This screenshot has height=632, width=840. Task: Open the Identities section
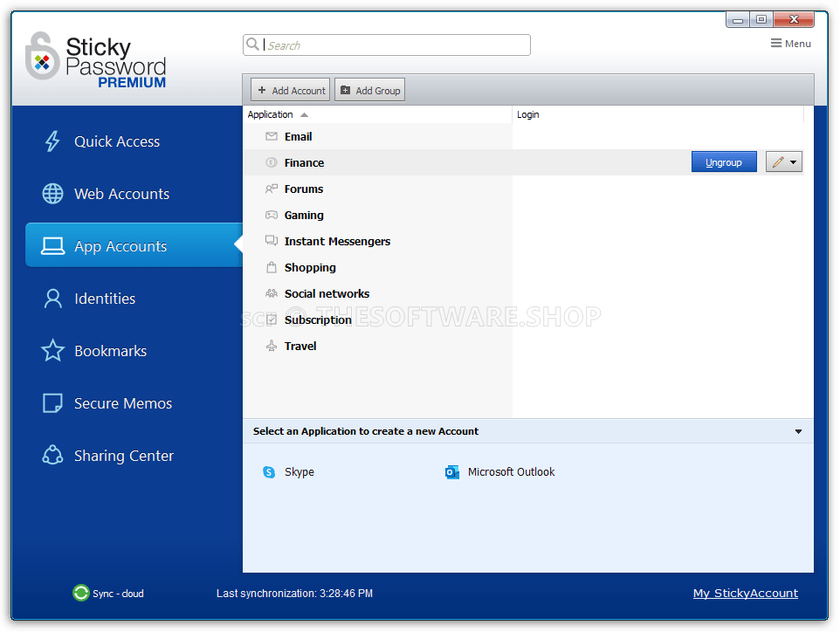[105, 299]
